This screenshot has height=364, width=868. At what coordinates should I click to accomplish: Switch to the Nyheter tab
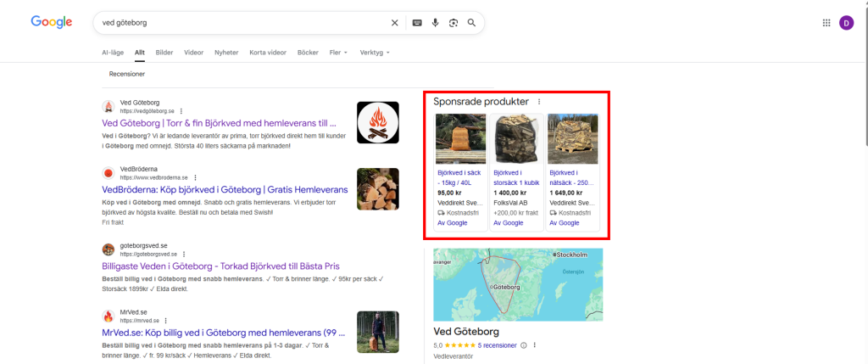click(226, 53)
